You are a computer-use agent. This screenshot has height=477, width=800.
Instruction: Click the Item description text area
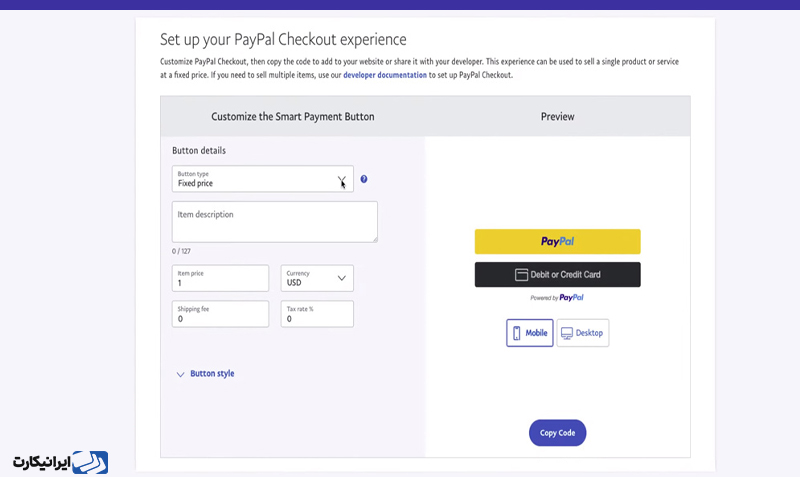pos(274,222)
